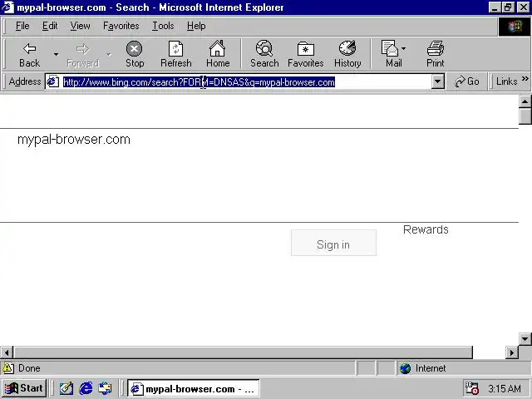
Task: Reload the page with Refresh
Action: click(x=175, y=55)
